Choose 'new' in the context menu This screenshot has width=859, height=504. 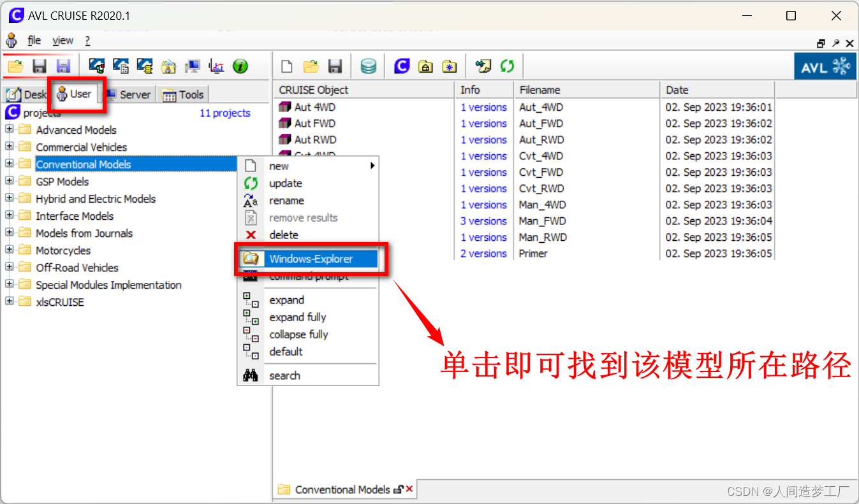tap(309, 166)
